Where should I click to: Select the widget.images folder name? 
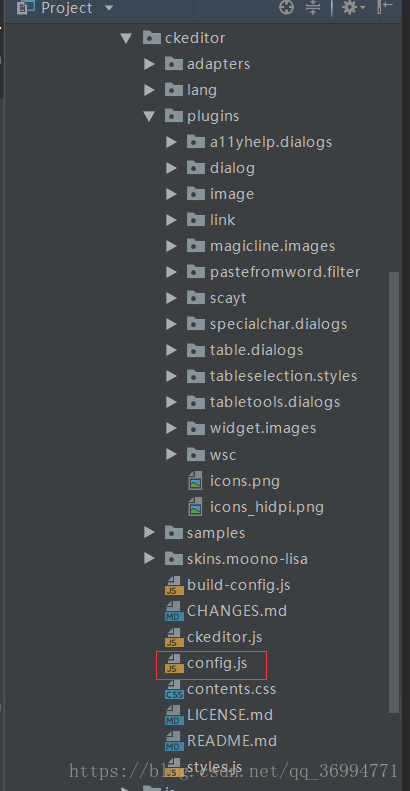tap(263, 428)
